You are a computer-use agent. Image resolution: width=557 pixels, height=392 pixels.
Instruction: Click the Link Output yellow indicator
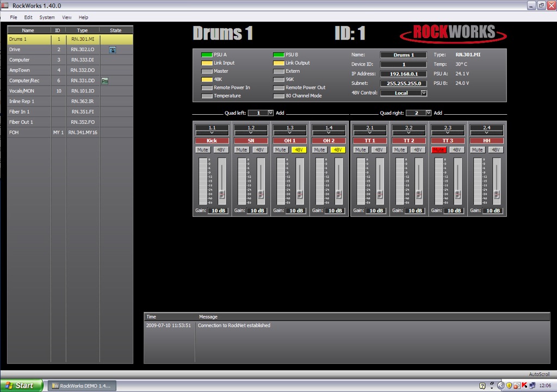[x=278, y=63]
